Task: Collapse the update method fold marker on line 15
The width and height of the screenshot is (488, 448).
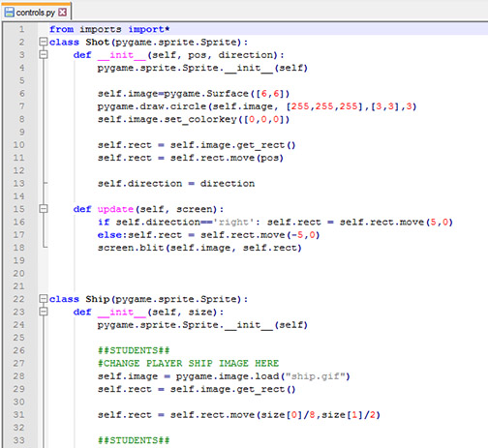Action: (x=43, y=209)
